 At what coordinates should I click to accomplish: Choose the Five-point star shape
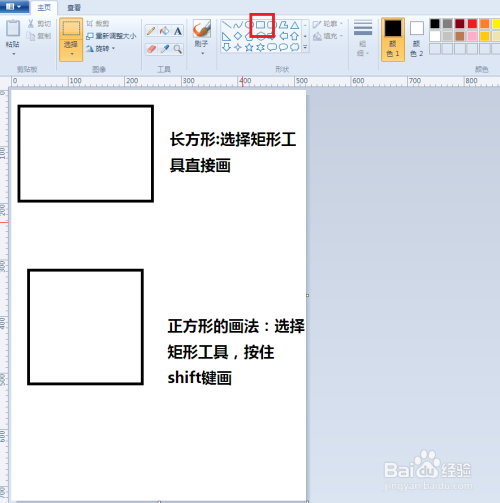point(249,47)
